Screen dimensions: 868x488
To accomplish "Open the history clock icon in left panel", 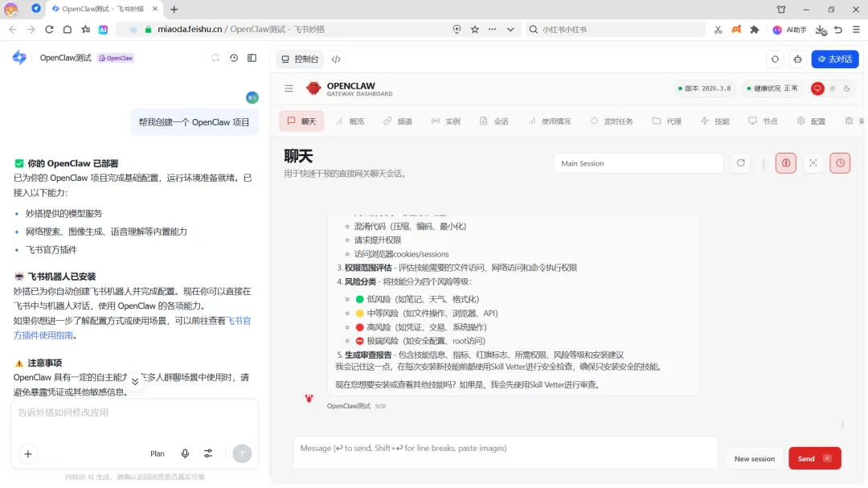I will pos(234,58).
